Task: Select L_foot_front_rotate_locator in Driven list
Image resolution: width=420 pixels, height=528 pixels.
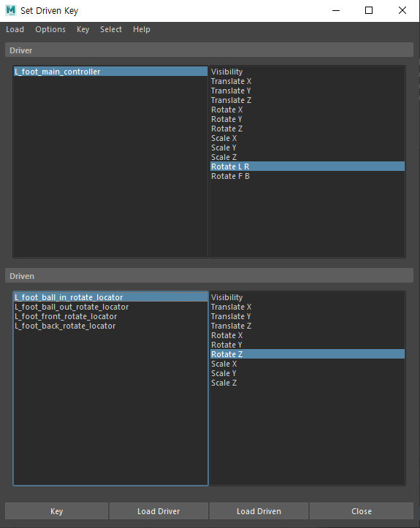Action: (110, 316)
